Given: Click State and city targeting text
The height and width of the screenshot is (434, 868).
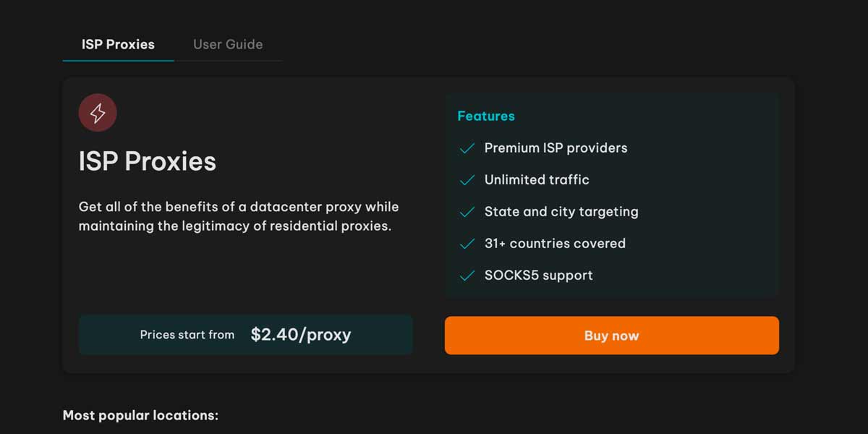Looking at the screenshot, I should pos(561,211).
